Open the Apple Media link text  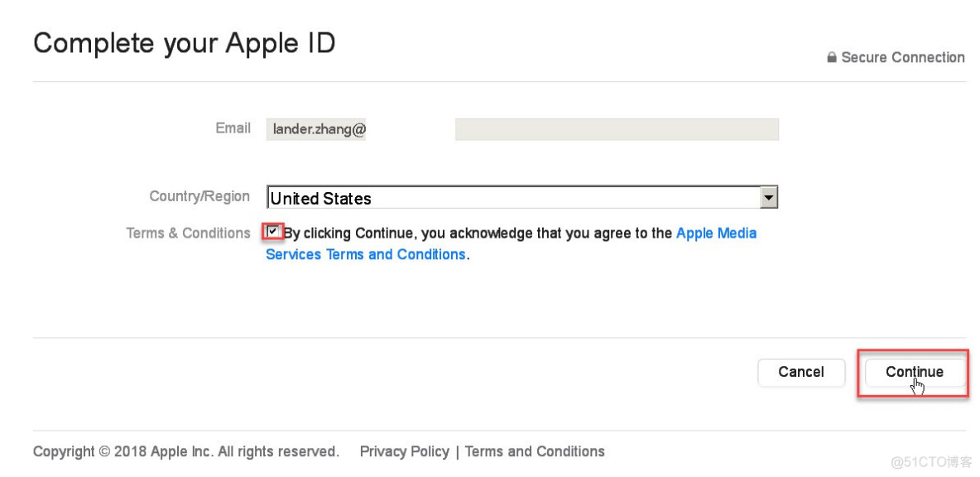click(x=716, y=234)
